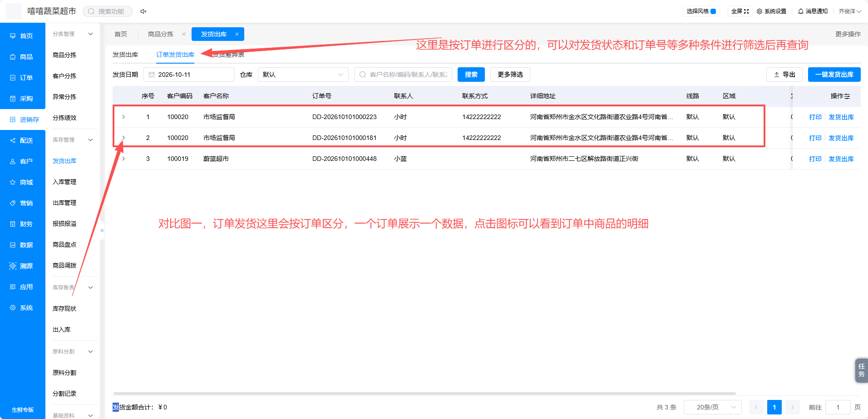868x419 pixels.
Task: Open the 20条/页 page size dropdown
Action: pos(713,407)
